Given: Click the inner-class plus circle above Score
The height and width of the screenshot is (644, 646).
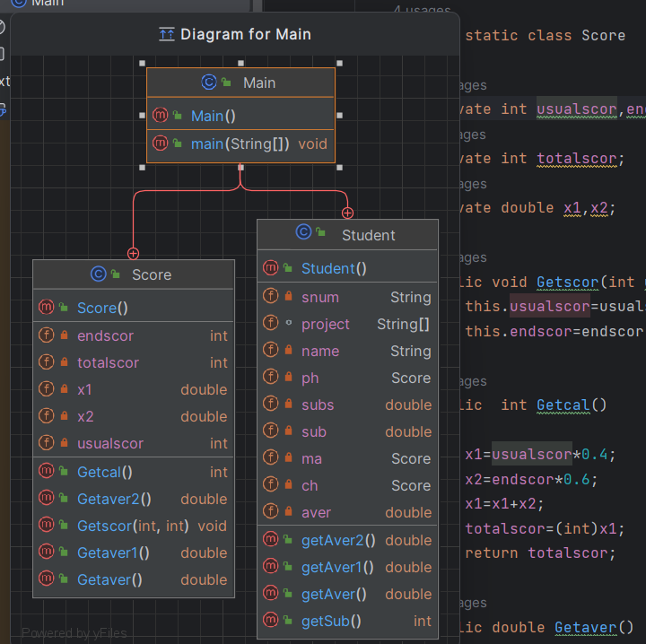Looking at the screenshot, I should coord(134,254).
